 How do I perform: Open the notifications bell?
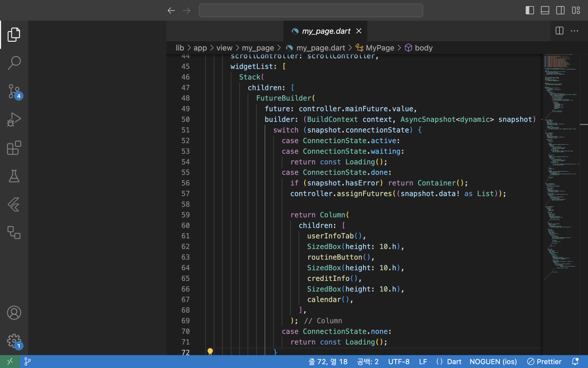click(x=575, y=361)
